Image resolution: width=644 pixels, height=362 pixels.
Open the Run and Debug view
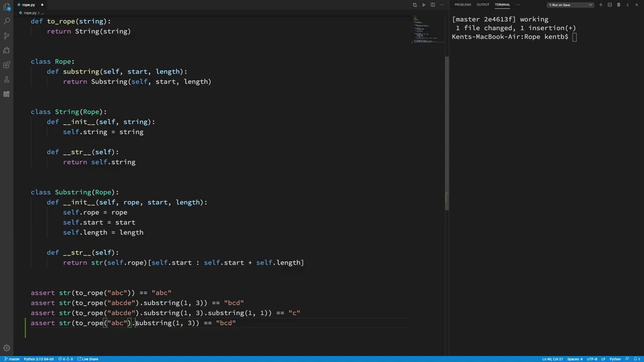click(7, 50)
